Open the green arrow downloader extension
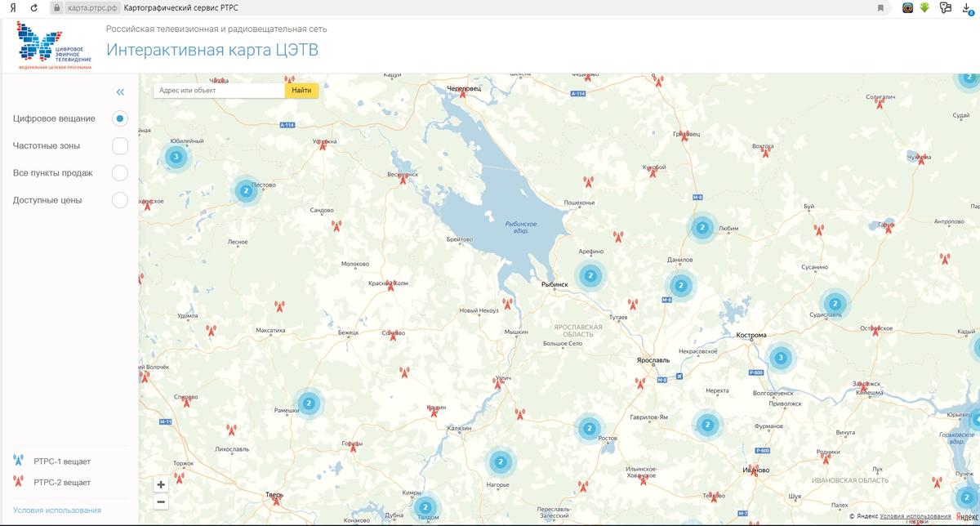Viewport: 980px width, 526px height. tap(925, 7)
